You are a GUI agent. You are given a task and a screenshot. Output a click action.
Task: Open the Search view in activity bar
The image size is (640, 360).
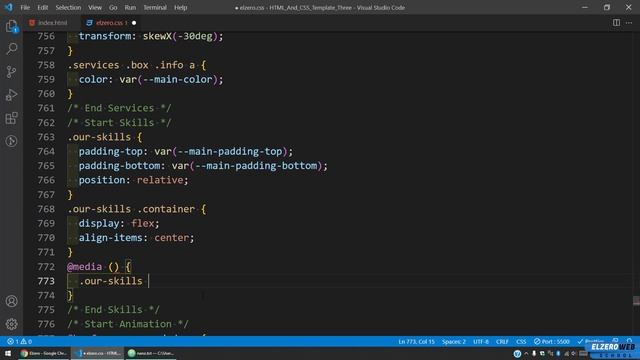[11, 49]
